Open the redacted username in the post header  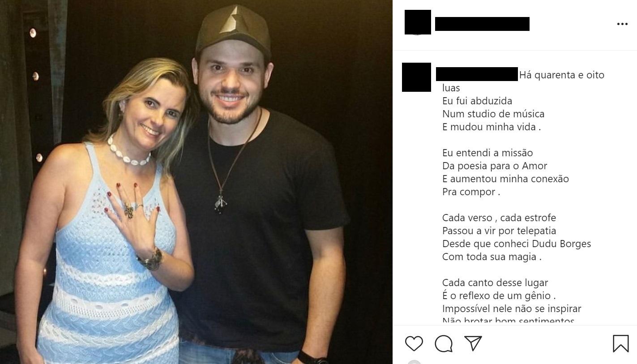pos(482,24)
